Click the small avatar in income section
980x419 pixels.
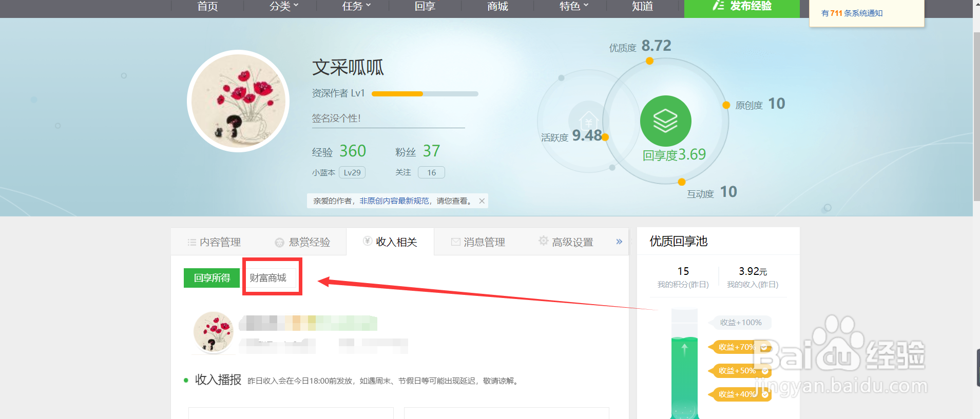click(x=214, y=332)
